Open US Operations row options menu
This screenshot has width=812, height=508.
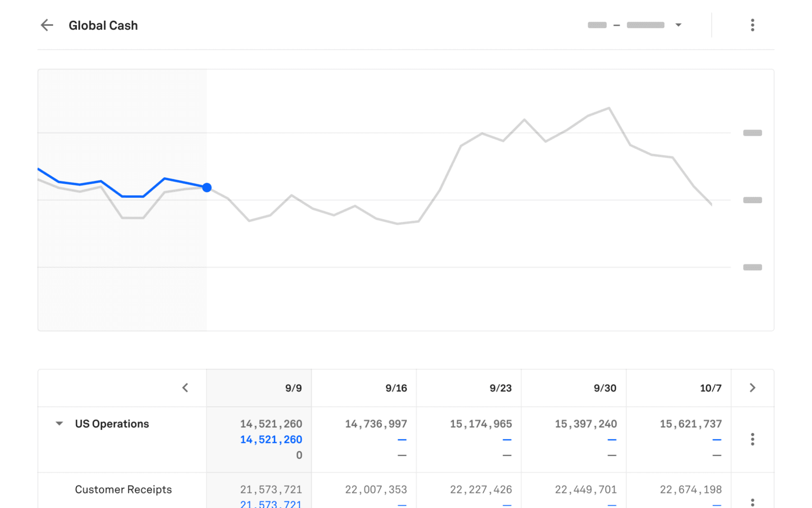pyautogui.click(x=752, y=439)
